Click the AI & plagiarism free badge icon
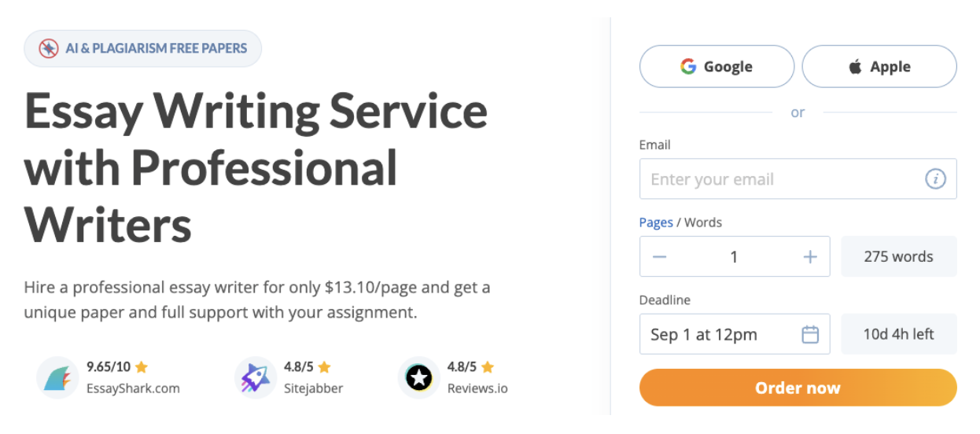Image resolution: width=980 pixels, height=434 pixels. [49, 49]
